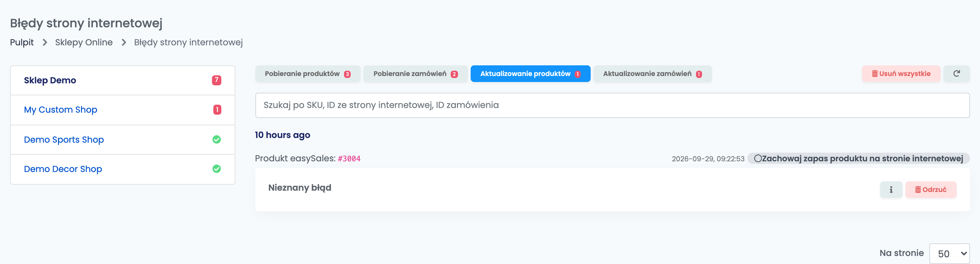The image size is (980, 264).
Task: Select Sklep Demo in the shop list
Action: click(123, 80)
